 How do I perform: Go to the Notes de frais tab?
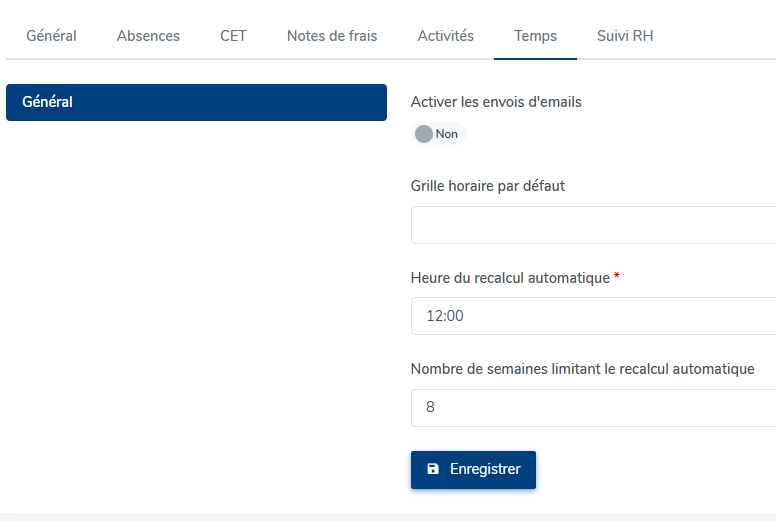(x=332, y=36)
